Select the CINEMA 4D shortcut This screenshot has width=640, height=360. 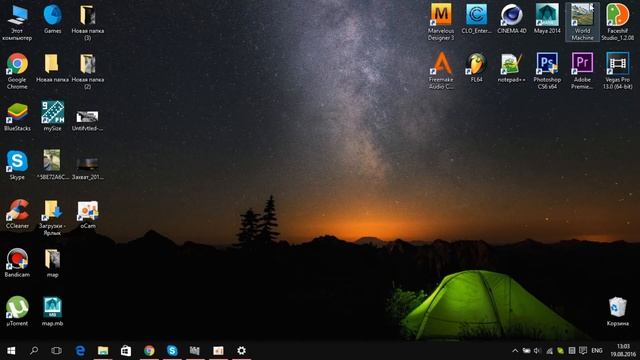(511, 19)
